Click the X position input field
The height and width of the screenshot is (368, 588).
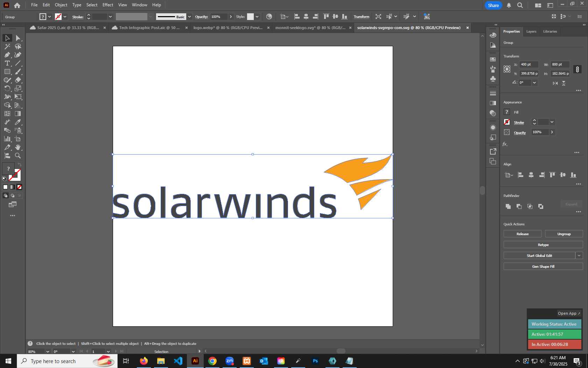(529, 64)
